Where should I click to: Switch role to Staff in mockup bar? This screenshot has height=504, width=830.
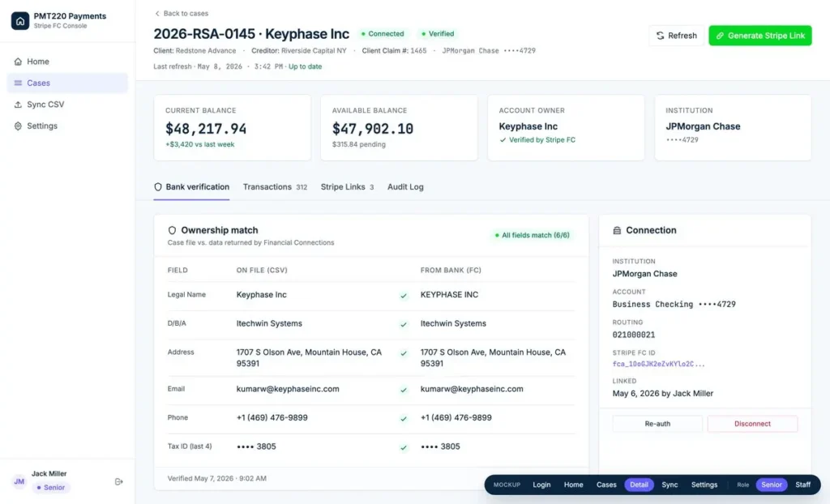(x=802, y=485)
